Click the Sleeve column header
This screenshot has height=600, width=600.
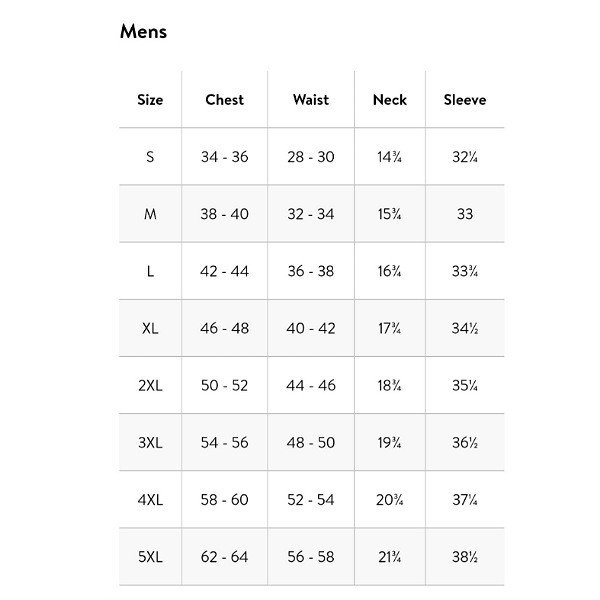[x=465, y=100]
